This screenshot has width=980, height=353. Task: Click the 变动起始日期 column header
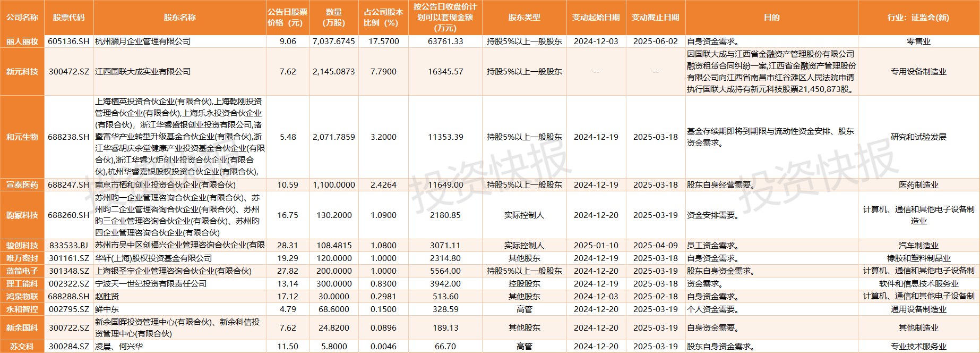pyautogui.click(x=596, y=18)
